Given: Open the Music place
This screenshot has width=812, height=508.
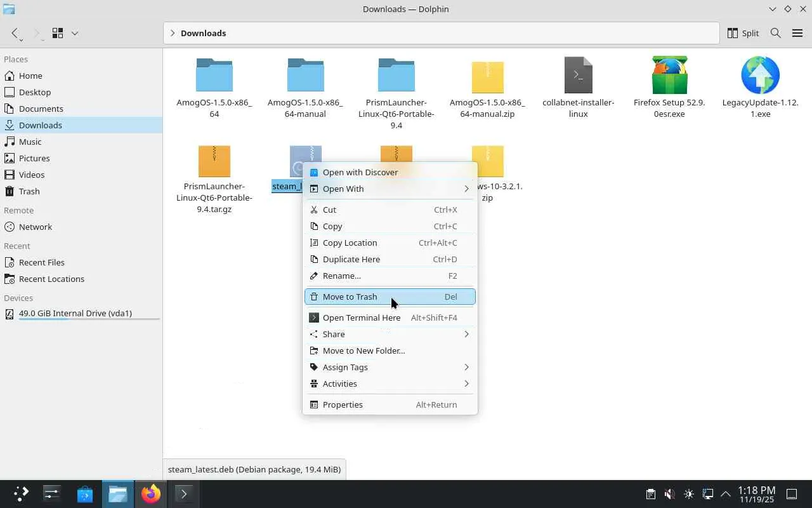Looking at the screenshot, I should tap(81, 142).
